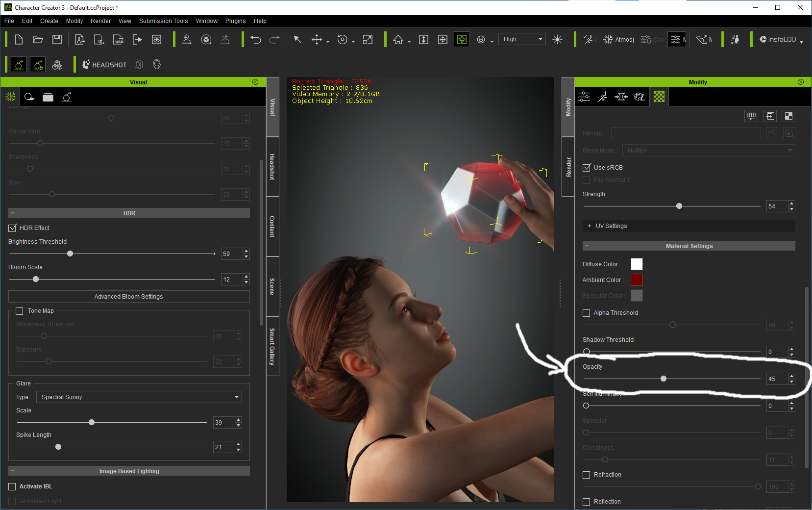Image resolution: width=812 pixels, height=510 pixels.
Task: Select the Light tab in Visual panel
Action: click(29, 97)
